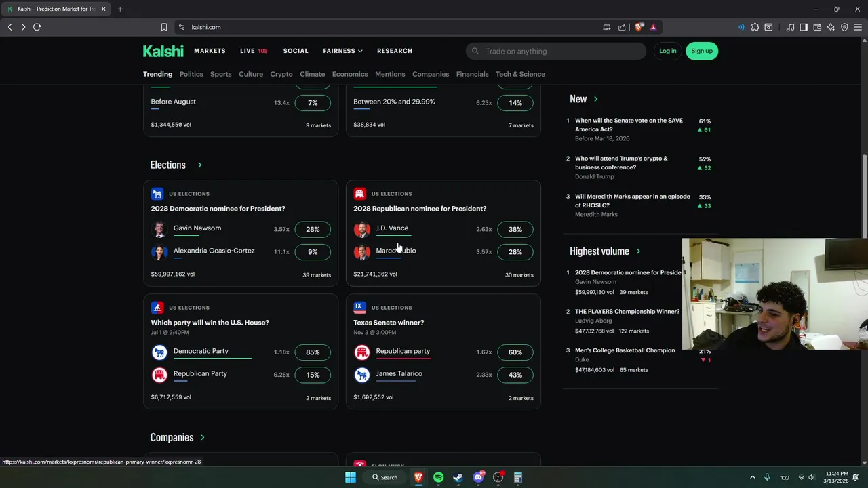Open the Live markets menu item
Image resolution: width=868 pixels, height=488 pixels.
pos(254,51)
